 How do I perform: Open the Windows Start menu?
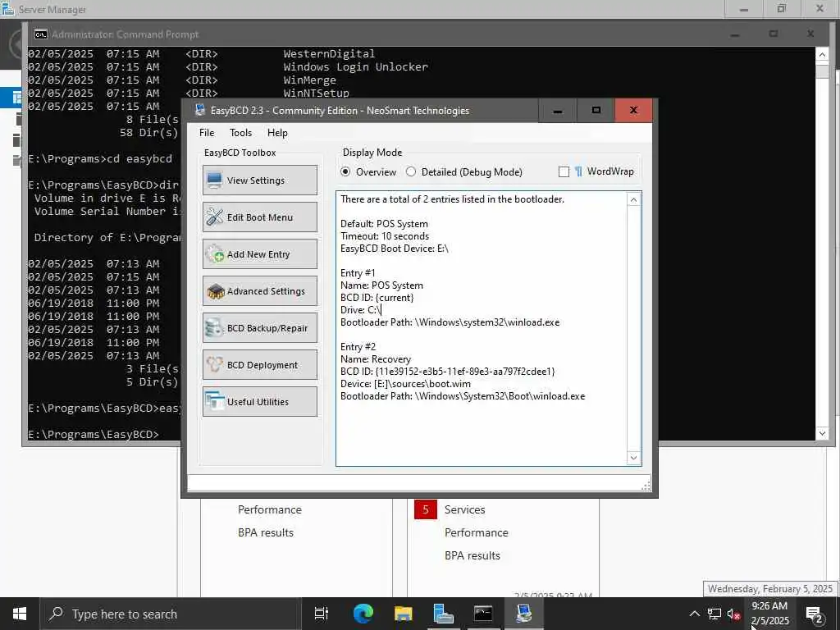pos(20,614)
